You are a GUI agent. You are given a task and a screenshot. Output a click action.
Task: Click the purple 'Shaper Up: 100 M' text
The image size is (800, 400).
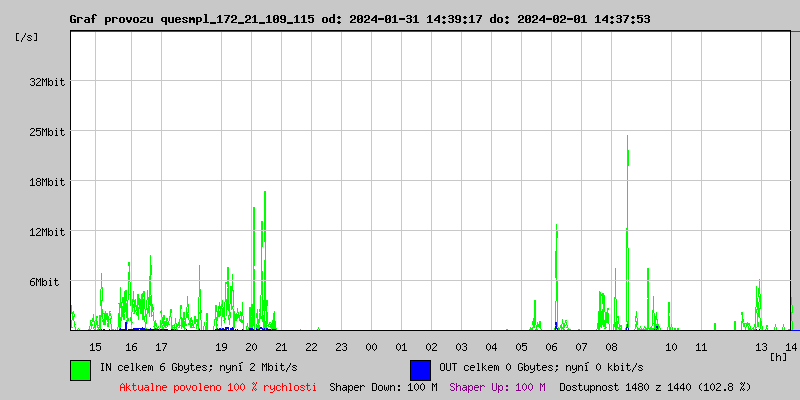(x=497, y=387)
